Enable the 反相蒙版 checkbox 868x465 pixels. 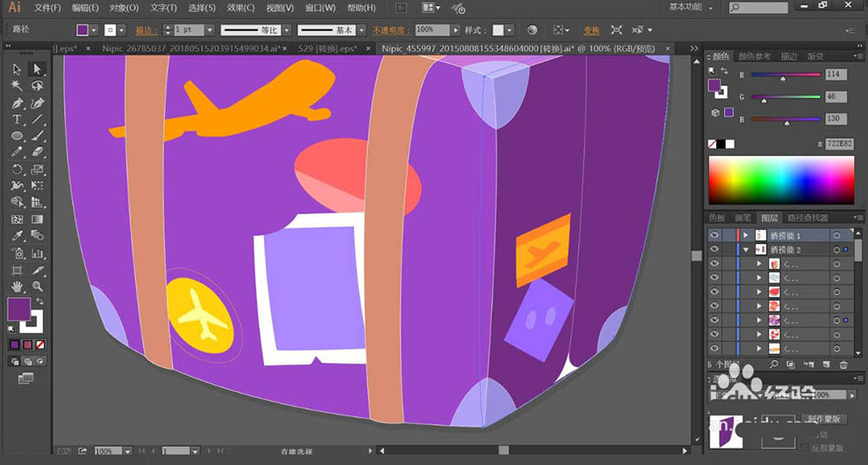[x=804, y=448]
